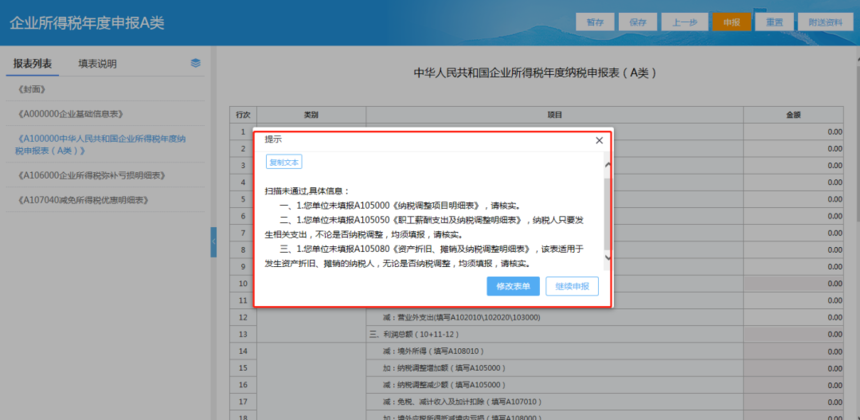Switch to the 填表说明 tab
860x420 pixels.
coord(98,64)
